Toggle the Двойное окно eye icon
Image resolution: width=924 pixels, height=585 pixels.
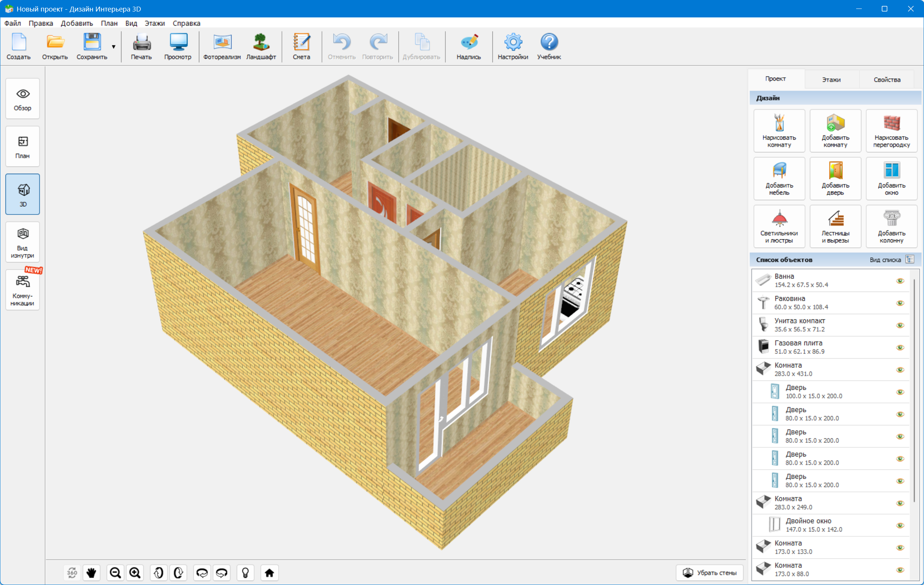tap(900, 526)
